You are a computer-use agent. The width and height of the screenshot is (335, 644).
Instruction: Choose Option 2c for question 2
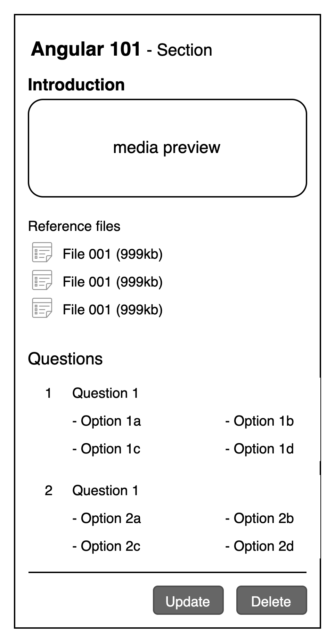(106, 546)
